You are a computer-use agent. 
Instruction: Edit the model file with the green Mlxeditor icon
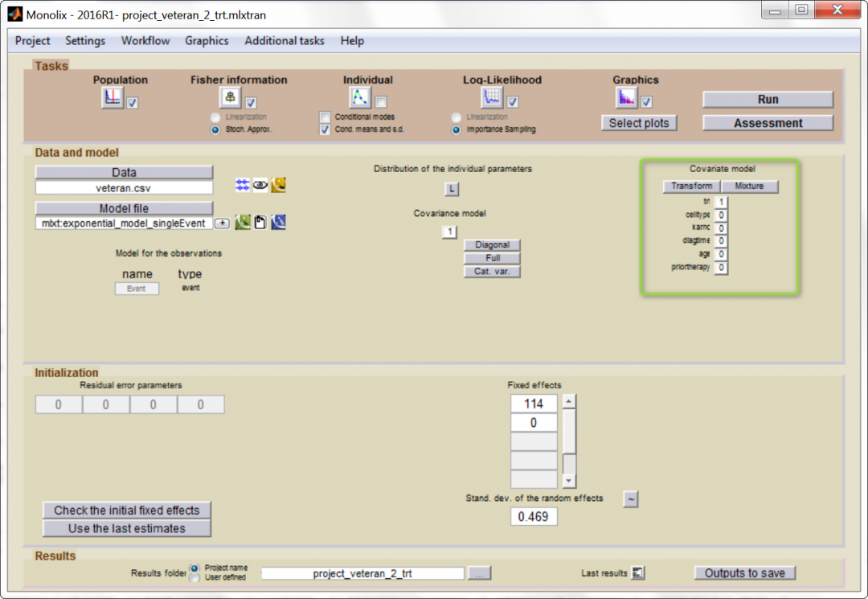coord(243,222)
